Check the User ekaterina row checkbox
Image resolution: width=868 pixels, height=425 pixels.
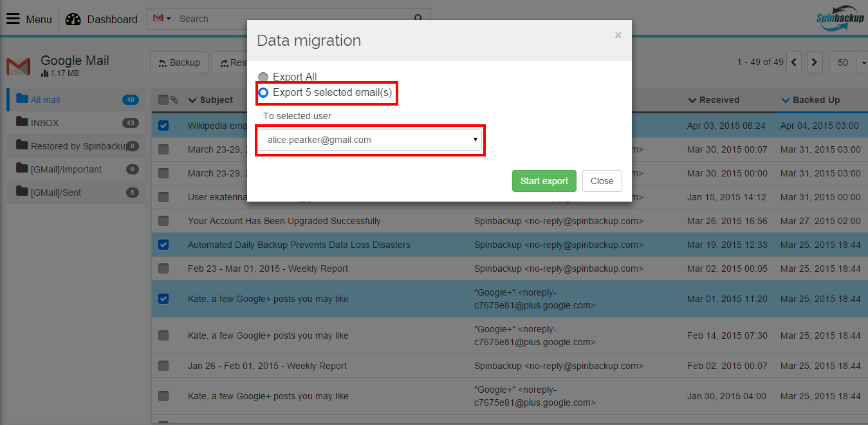pyautogui.click(x=163, y=197)
